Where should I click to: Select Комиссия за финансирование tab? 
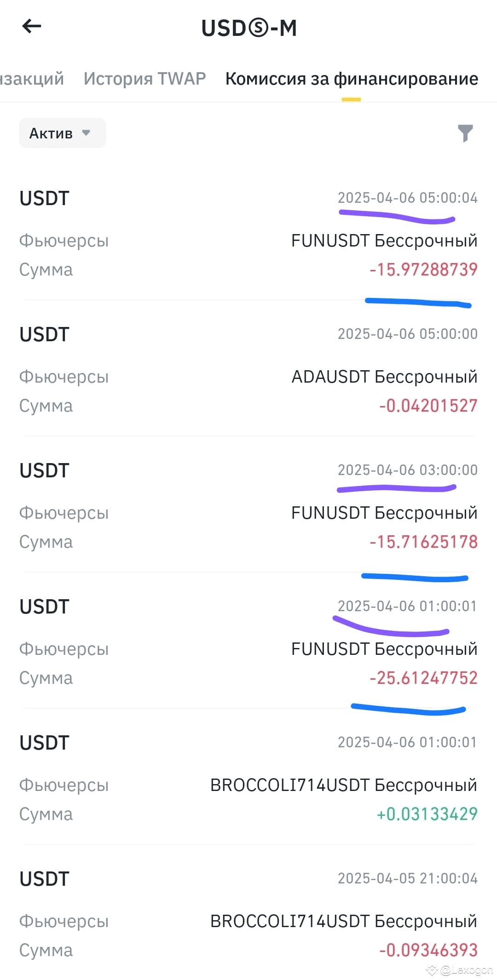[x=352, y=79]
